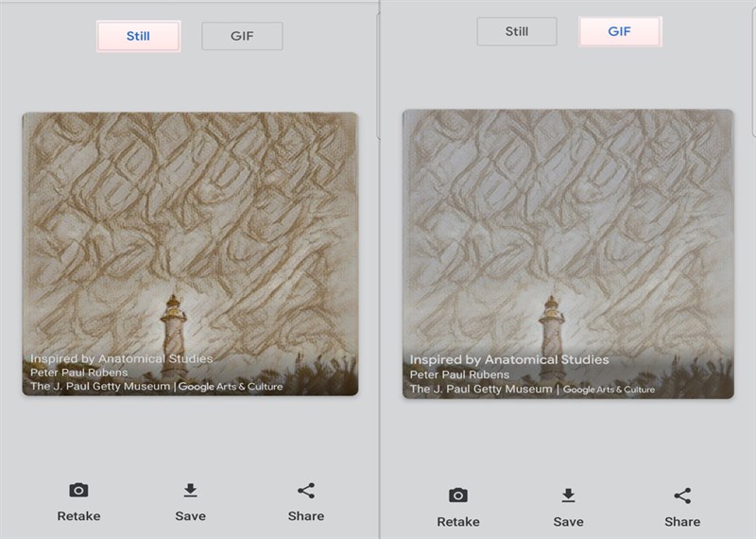Image resolution: width=756 pixels, height=539 pixels.
Task: Tap the Save label in left panel
Action: point(191,516)
